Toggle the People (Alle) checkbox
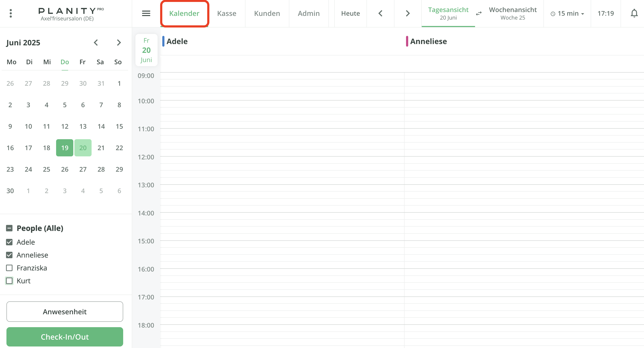Screen dimensions: 644x348 coord(9,228)
